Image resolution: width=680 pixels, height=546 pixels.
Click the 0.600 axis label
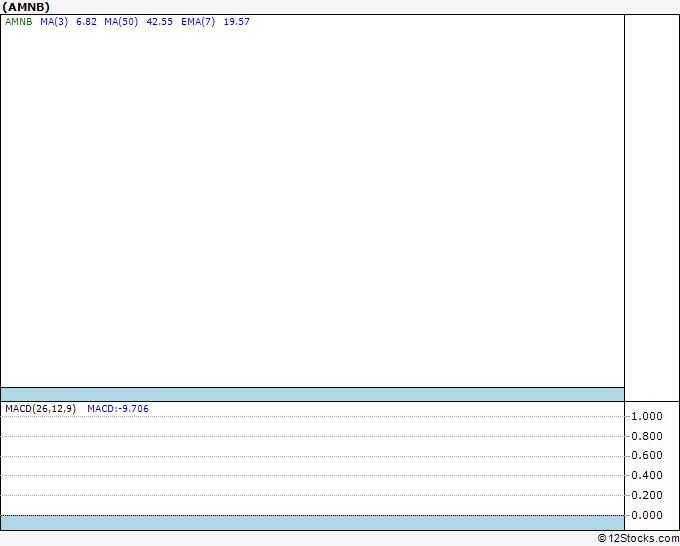(647, 455)
